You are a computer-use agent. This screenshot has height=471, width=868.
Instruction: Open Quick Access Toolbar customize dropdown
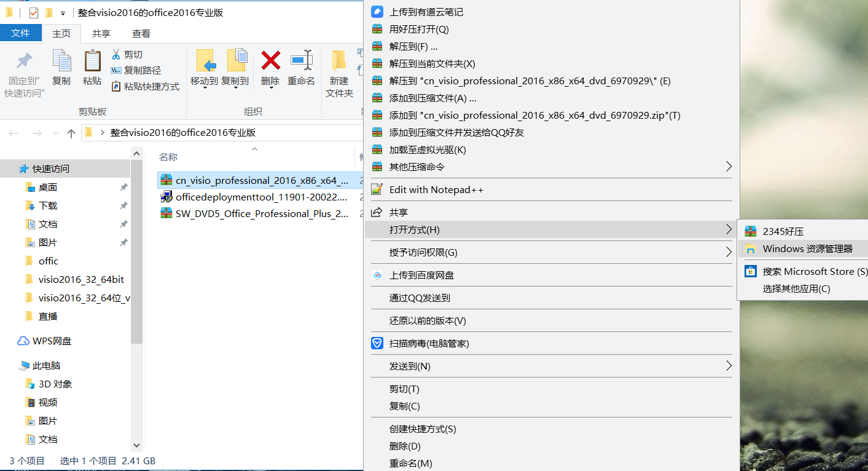pos(63,13)
